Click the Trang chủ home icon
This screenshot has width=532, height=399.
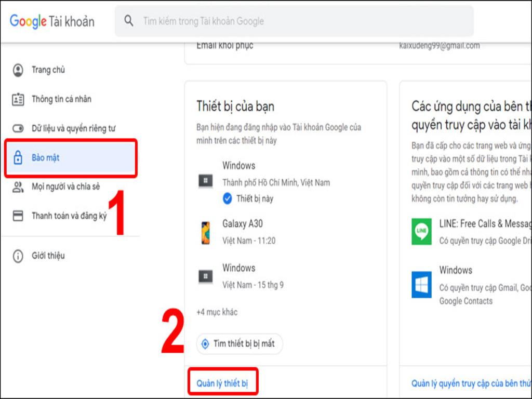coord(18,70)
